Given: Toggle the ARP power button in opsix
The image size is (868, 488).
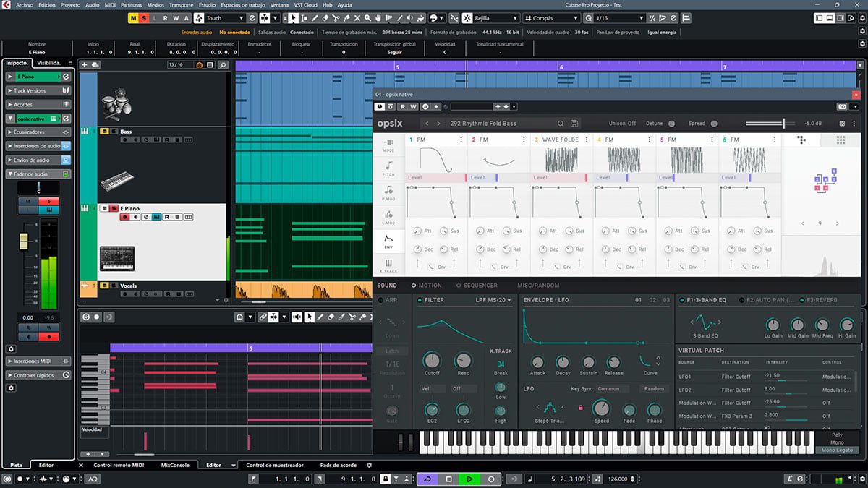Looking at the screenshot, I should [381, 299].
